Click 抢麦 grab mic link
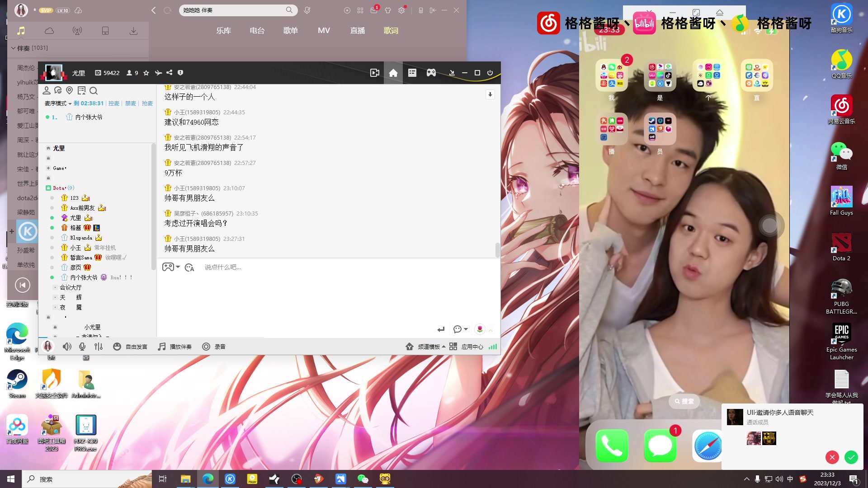 (147, 103)
